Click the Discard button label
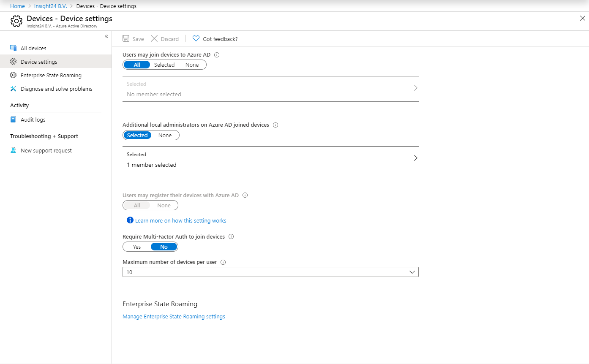The image size is (589, 364). 170,39
